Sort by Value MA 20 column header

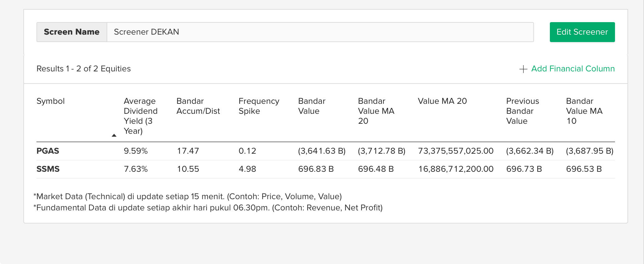coord(442,101)
